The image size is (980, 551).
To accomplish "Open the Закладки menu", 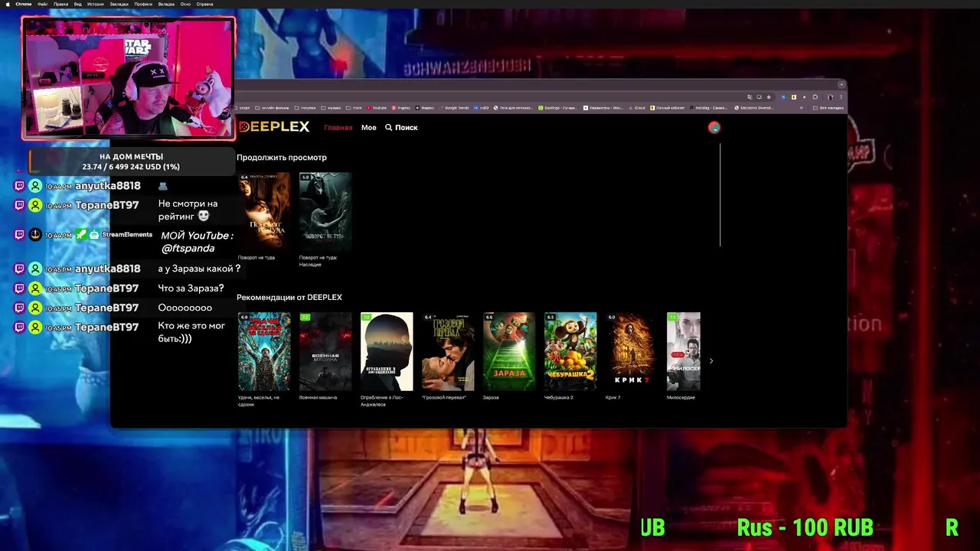I will (119, 4).
